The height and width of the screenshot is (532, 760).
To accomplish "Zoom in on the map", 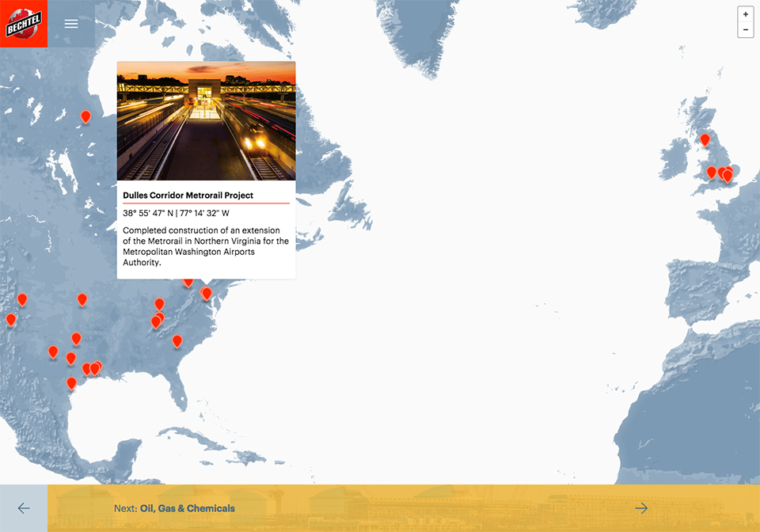I will tap(745, 14).
